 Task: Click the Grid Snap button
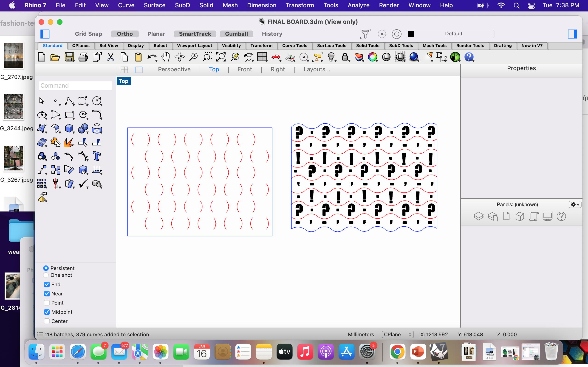point(88,33)
